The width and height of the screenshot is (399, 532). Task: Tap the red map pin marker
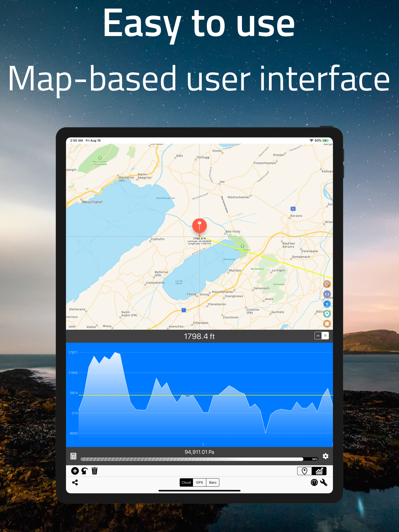[x=199, y=226]
